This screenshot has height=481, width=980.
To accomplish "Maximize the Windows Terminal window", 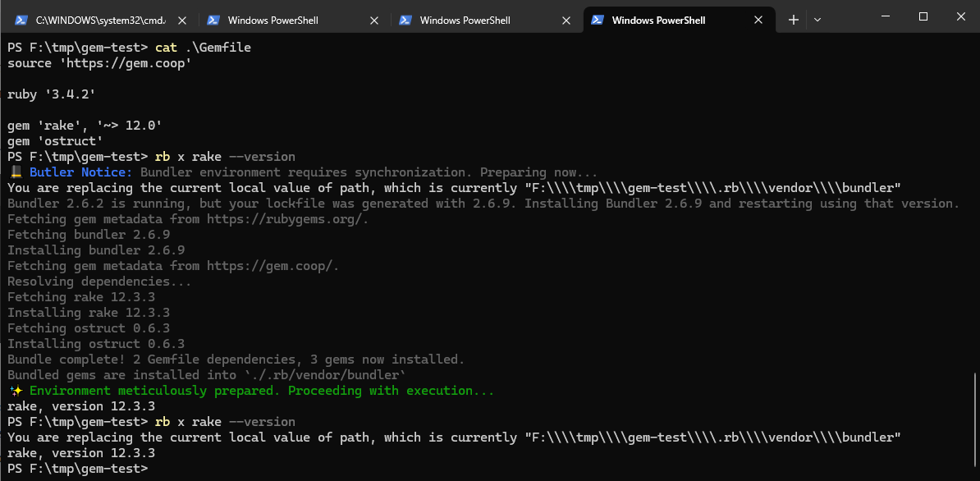I will pyautogui.click(x=923, y=16).
